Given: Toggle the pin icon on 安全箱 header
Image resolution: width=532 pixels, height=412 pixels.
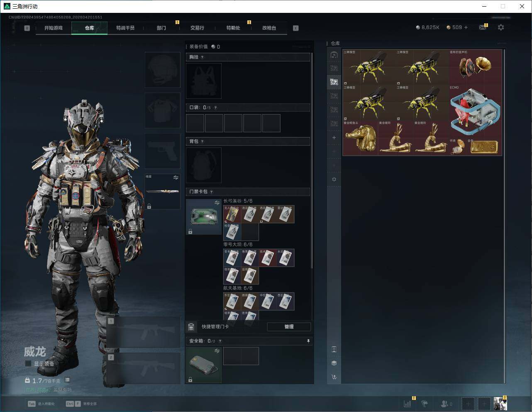Looking at the screenshot, I should pyautogui.click(x=308, y=341).
